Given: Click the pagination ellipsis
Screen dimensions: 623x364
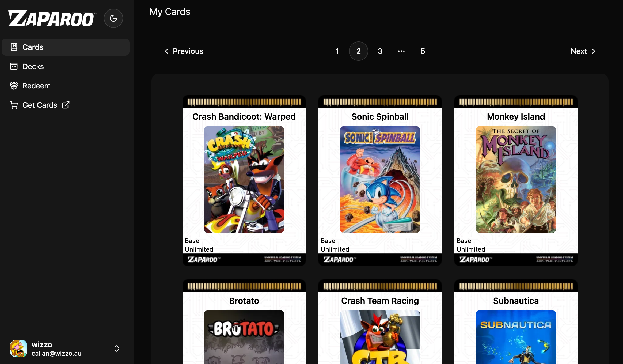Looking at the screenshot, I should (401, 51).
